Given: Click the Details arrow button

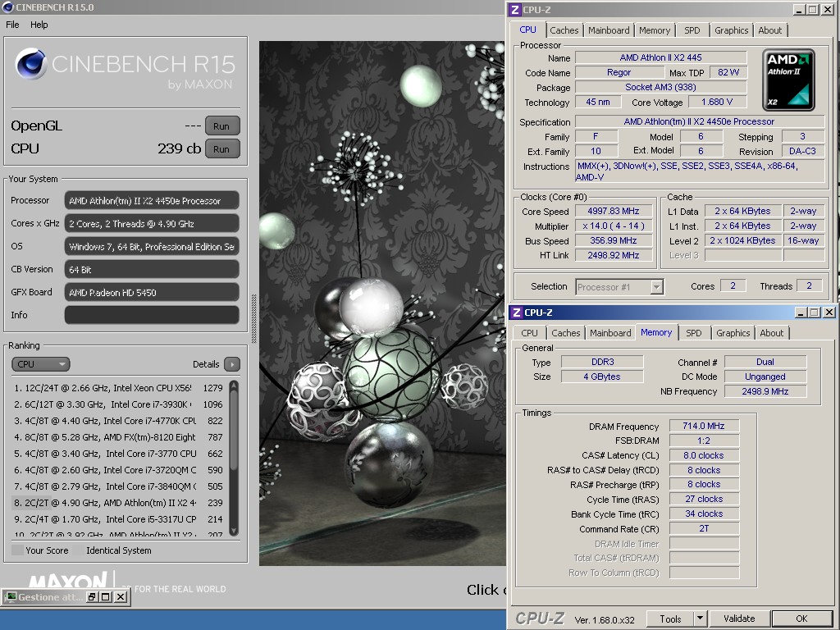Looking at the screenshot, I should coord(232,364).
